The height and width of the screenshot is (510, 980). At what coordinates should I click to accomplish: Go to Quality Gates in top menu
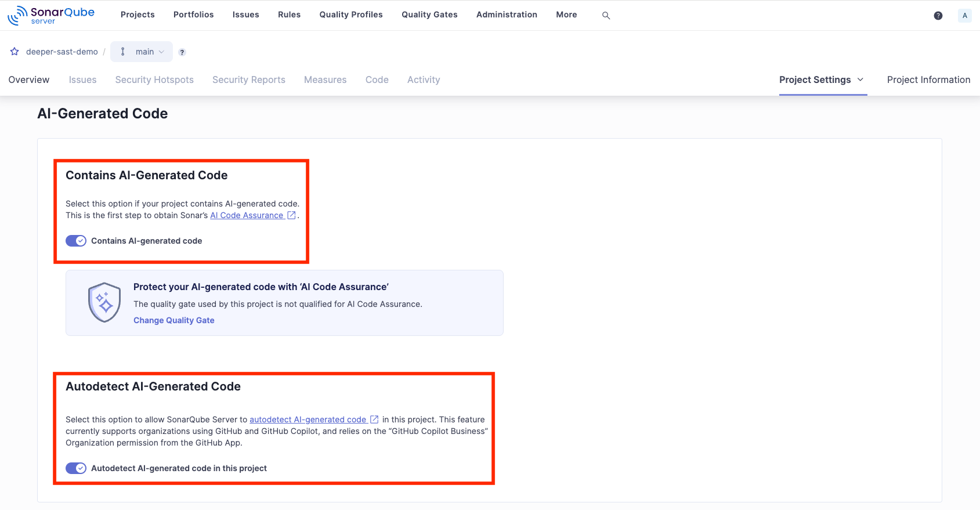point(429,15)
